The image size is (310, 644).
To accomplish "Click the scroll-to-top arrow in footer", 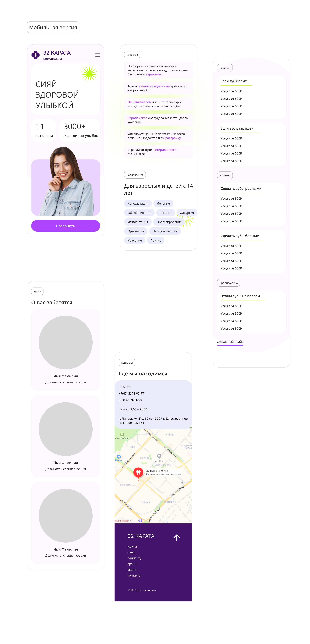I will click(x=177, y=538).
